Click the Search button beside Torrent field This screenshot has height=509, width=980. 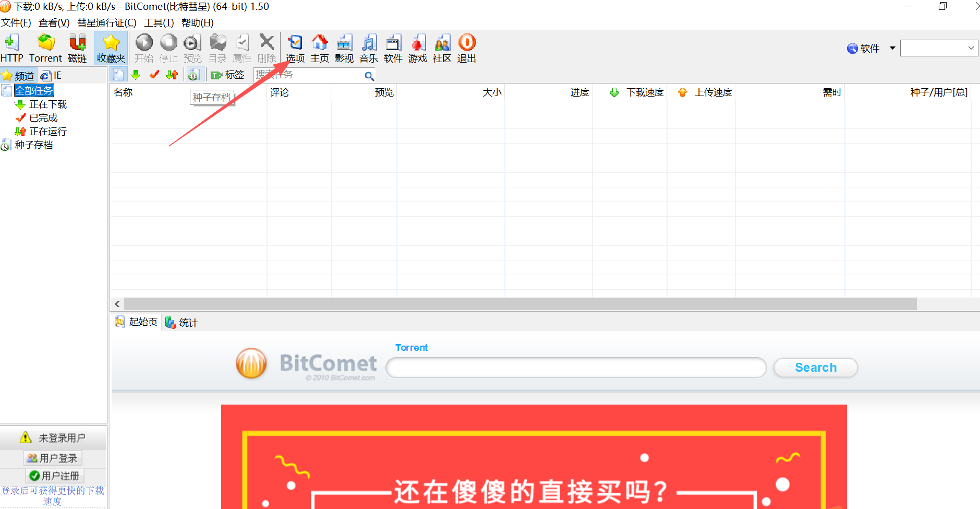816,368
